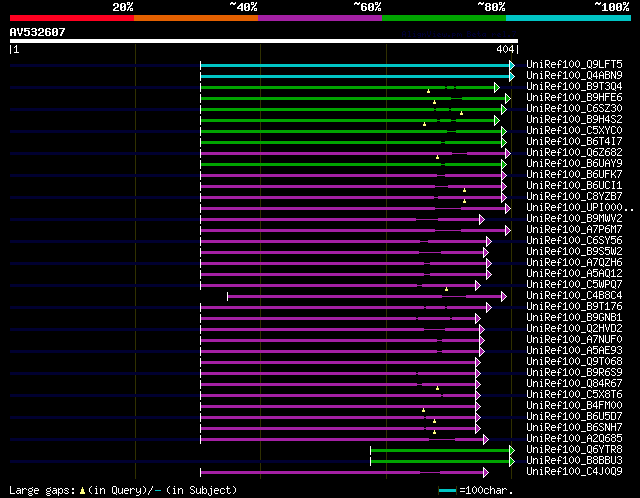Click the UniRef100_B8BBU3 label
This screenshot has width=640, height=498.
(x=574, y=461)
